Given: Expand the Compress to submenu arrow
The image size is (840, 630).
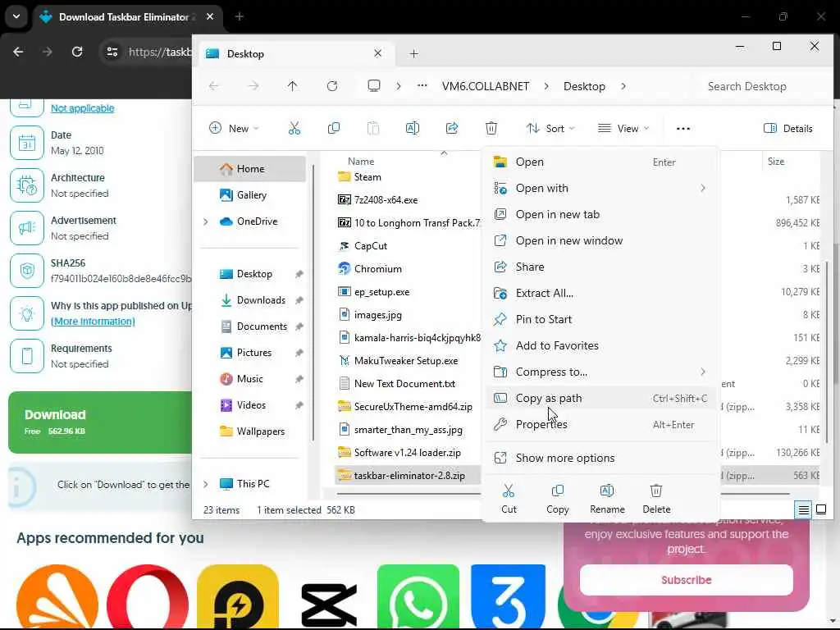Looking at the screenshot, I should coord(703,372).
